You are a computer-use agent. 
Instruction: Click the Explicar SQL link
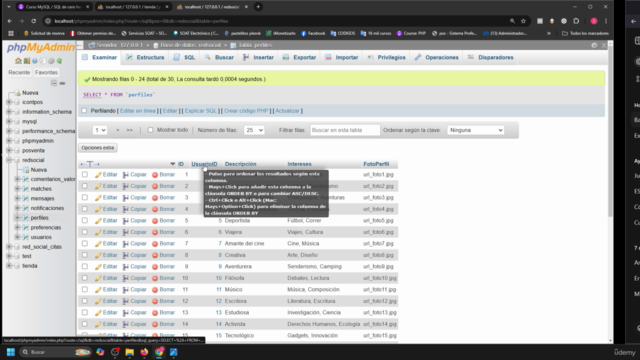pos(200,111)
